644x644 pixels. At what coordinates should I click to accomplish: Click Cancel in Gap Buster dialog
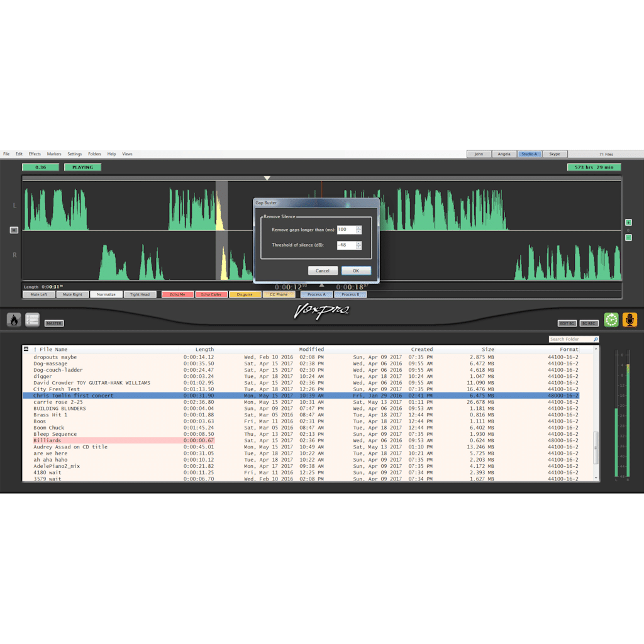323,270
